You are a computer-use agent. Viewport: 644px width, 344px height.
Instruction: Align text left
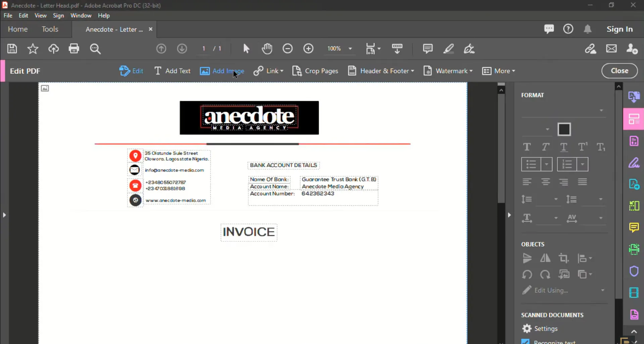(527, 182)
